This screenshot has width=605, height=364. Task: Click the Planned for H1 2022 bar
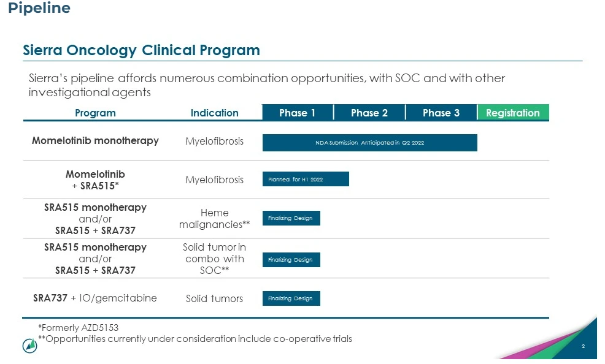coord(306,179)
